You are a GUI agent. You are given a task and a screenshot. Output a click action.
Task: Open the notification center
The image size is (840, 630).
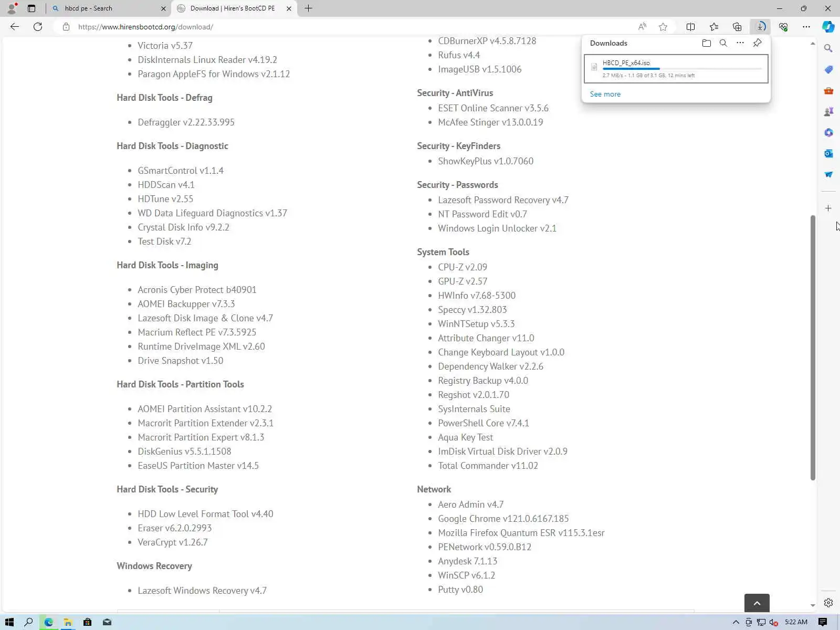tap(823, 622)
